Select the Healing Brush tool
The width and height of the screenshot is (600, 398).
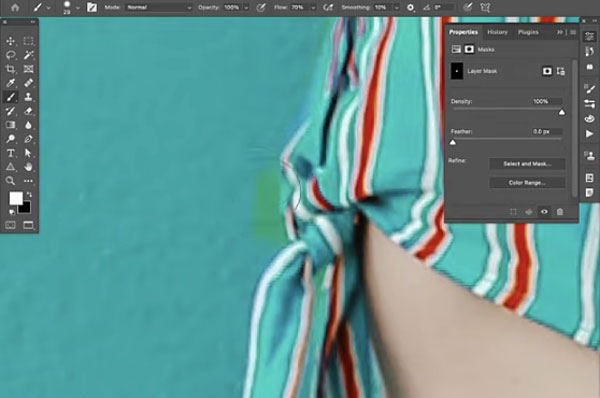click(28, 83)
